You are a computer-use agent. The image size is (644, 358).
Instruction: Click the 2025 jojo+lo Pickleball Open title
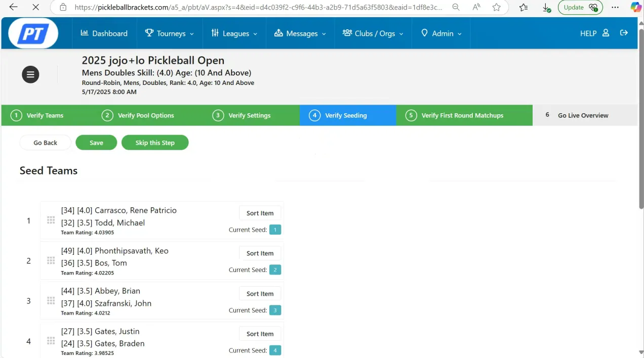coord(153,60)
